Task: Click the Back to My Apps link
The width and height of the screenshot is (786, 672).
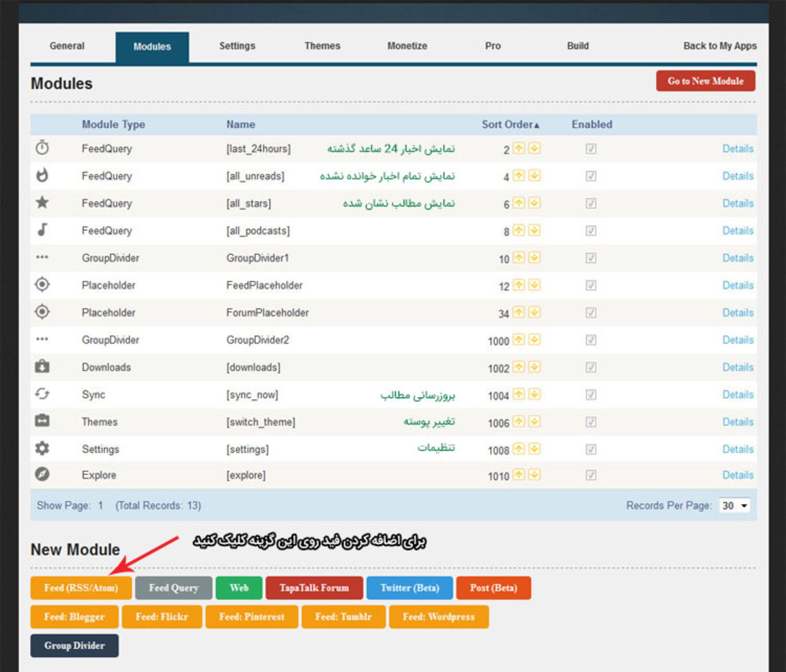Action: [720, 46]
